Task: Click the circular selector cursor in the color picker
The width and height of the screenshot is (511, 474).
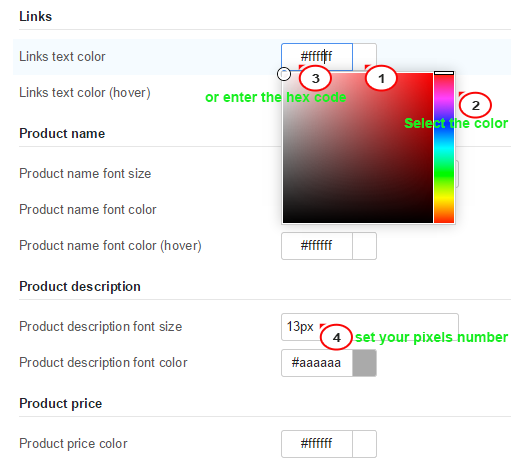Action: coord(284,74)
